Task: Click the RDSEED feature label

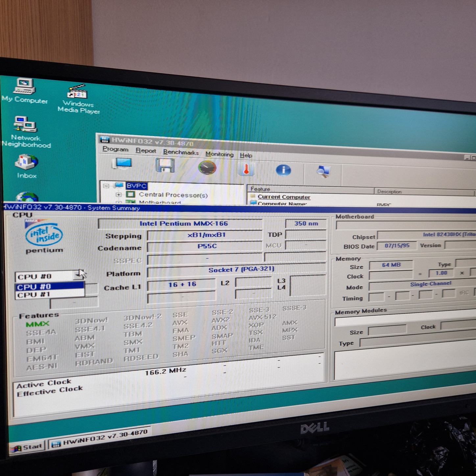Action: (x=141, y=358)
